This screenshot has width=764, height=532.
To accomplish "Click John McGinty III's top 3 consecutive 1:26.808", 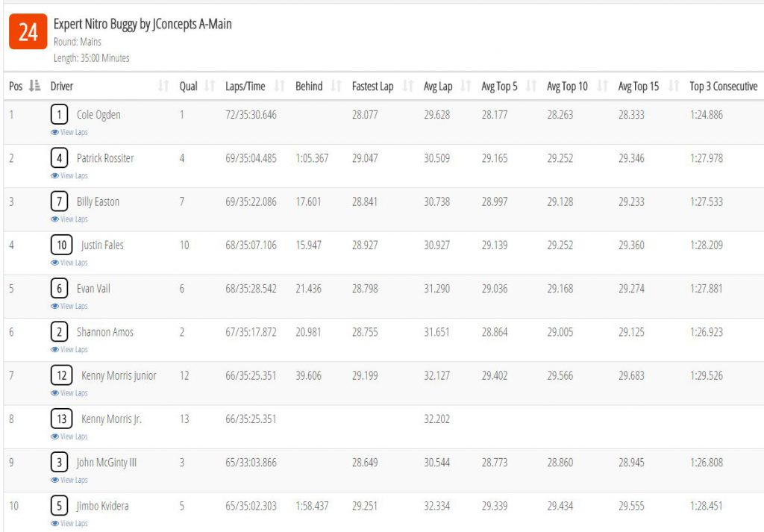I will click(x=707, y=463).
